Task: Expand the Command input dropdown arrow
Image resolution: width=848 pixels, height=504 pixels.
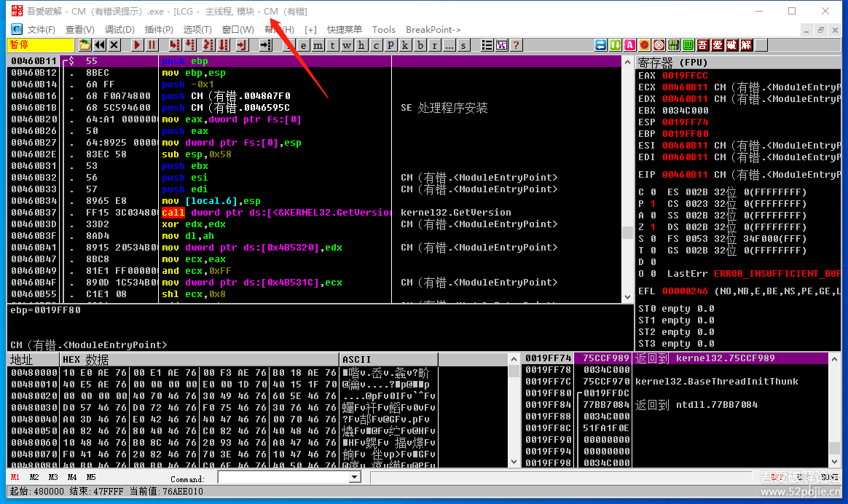Action: click(355, 478)
